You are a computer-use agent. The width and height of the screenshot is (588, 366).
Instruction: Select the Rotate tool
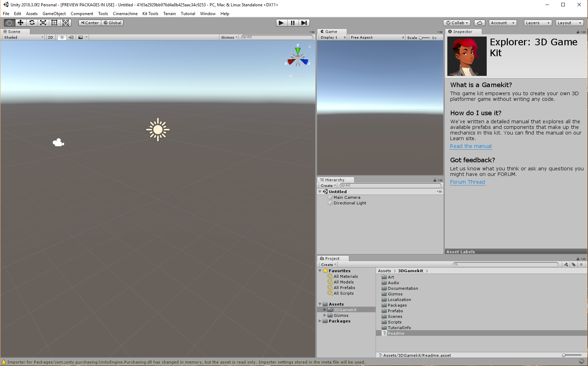tap(32, 23)
